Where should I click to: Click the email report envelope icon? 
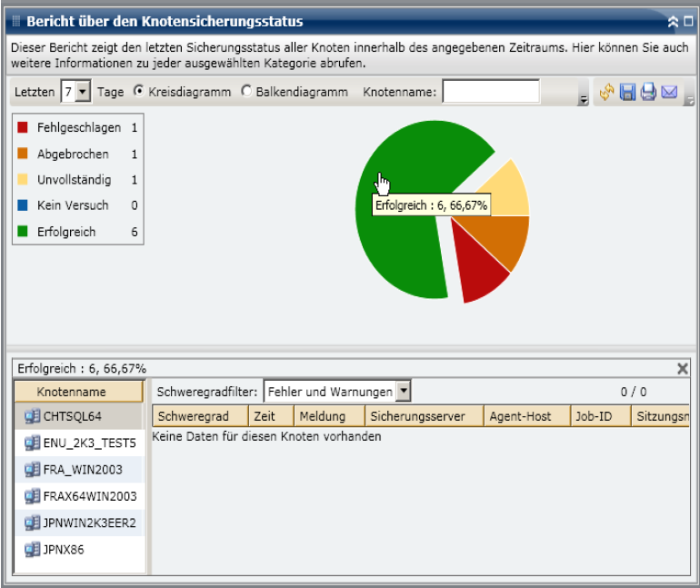click(x=670, y=92)
